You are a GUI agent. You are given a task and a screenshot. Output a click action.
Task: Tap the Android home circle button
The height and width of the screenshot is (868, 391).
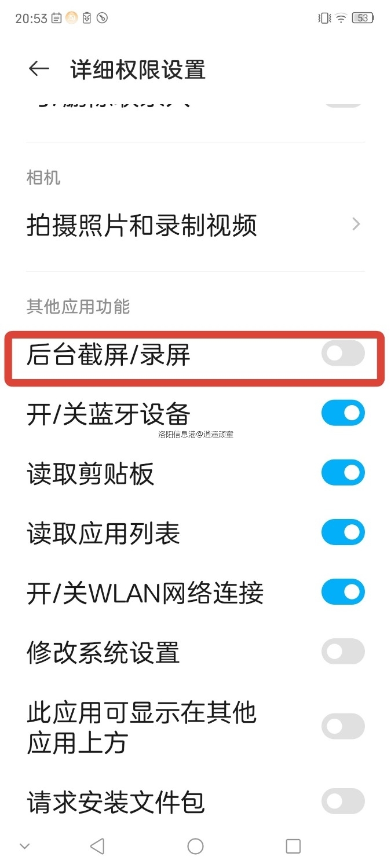click(195, 847)
